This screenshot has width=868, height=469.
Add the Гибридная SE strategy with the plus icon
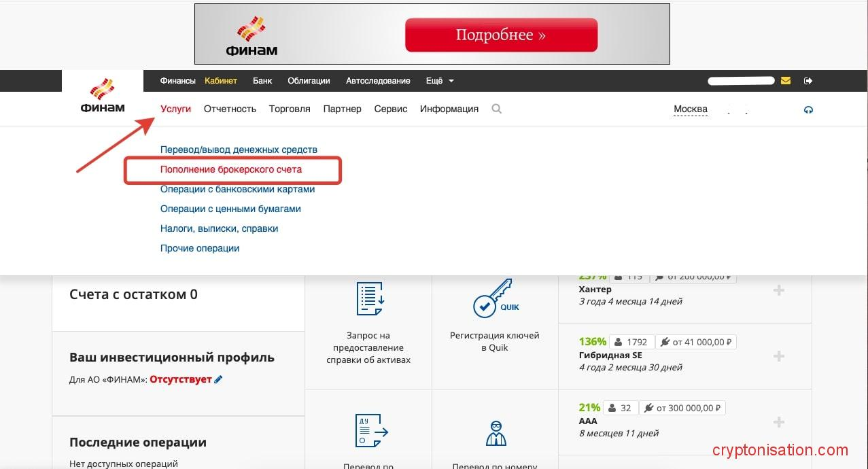780,355
